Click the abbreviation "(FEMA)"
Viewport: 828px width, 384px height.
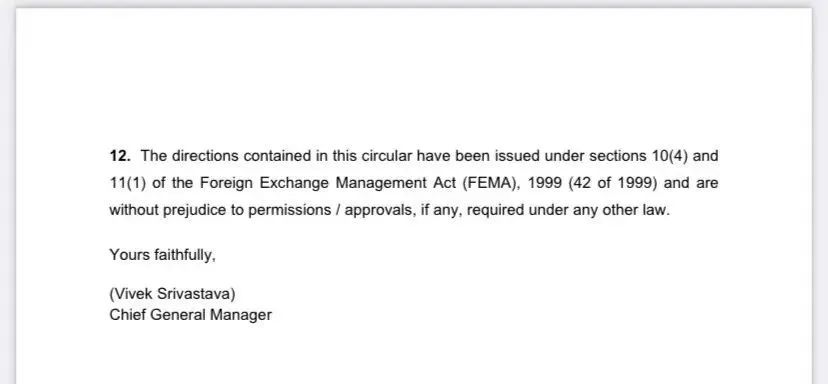491,183
